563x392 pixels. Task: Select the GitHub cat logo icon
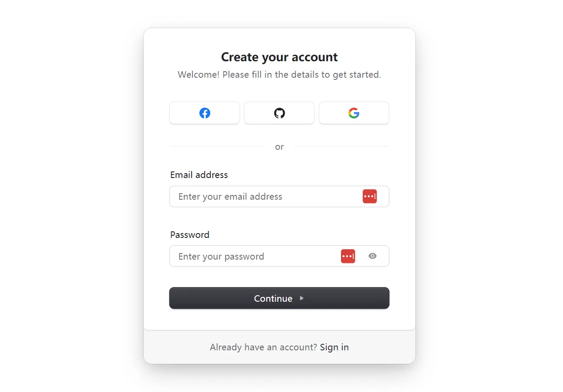[x=279, y=113]
